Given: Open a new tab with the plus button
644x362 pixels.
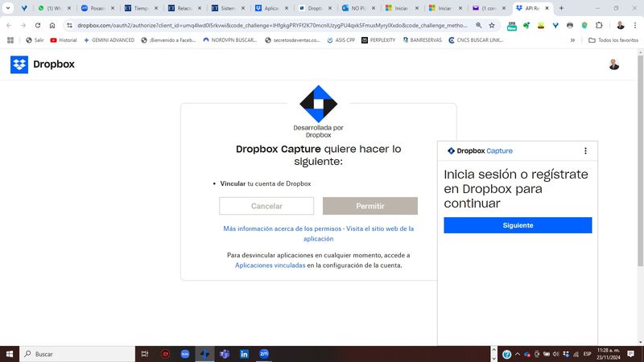Looking at the screenshot, I should tap(561, 8).
